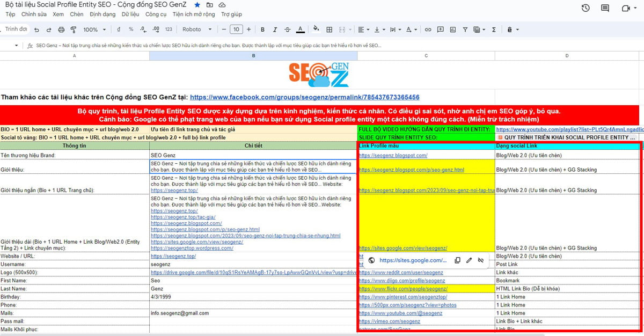Open the Xem menu
Viewport: 644px width, 336px height.
point(58,14)
